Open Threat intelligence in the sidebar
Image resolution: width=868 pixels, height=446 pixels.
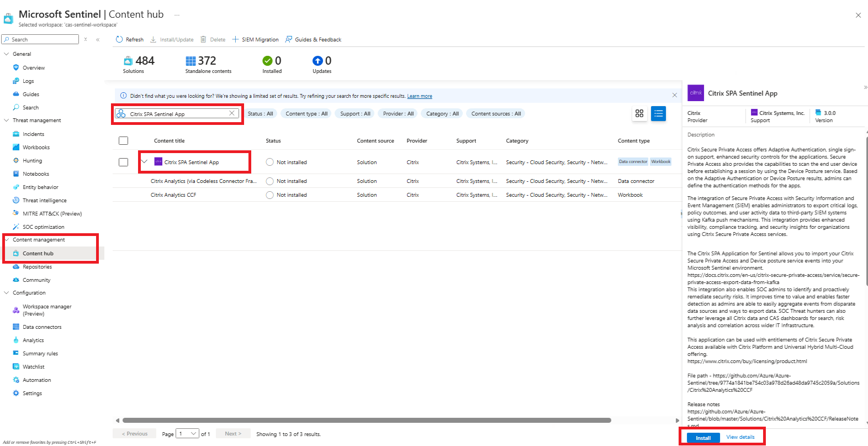coord(44,201)
